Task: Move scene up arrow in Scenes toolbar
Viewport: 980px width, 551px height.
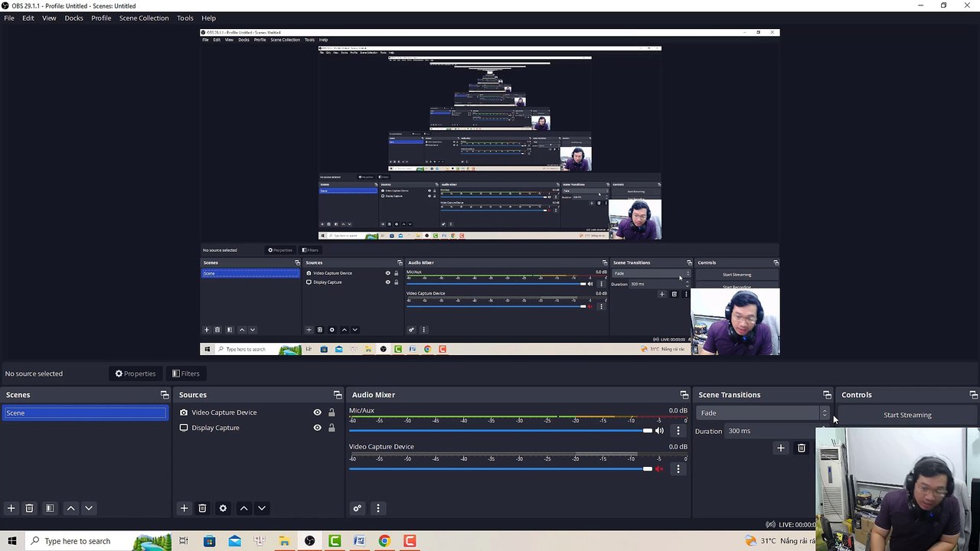Action: [x=70, y=508]
